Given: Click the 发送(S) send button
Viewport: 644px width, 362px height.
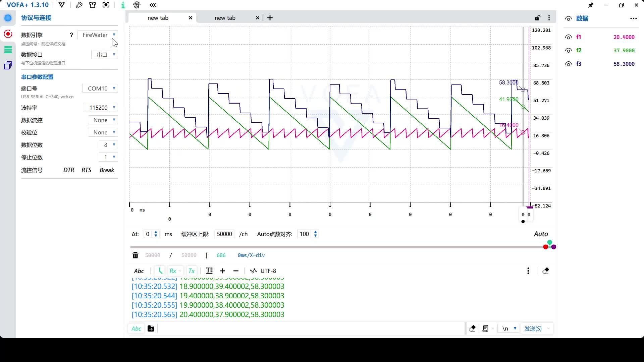Looking at the screenshot, I should click(x=533, y=328).
